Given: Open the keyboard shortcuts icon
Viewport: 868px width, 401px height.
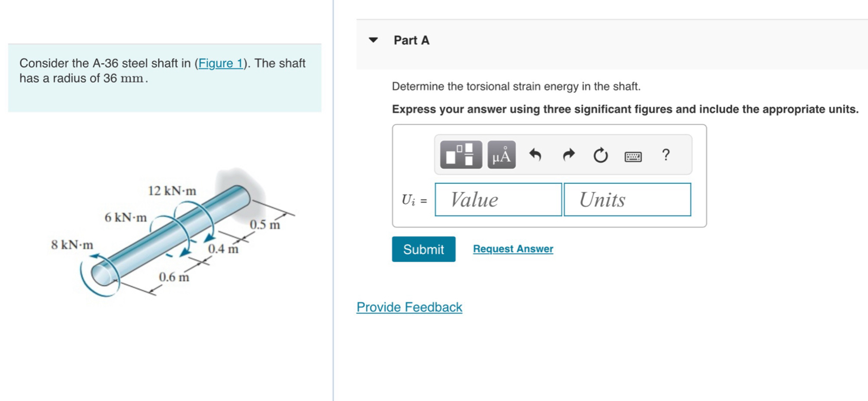Looking at the screenshot, I should coord(633,155).
